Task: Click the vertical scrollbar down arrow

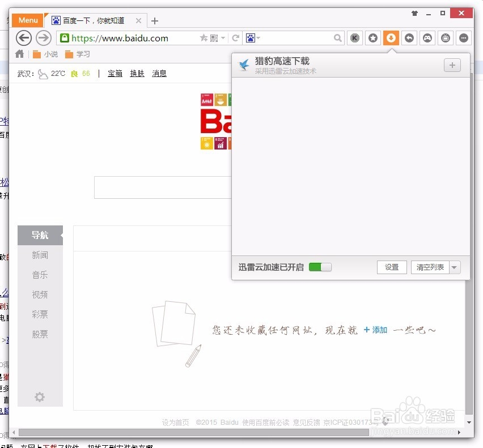Action: (x=469, y=423)
